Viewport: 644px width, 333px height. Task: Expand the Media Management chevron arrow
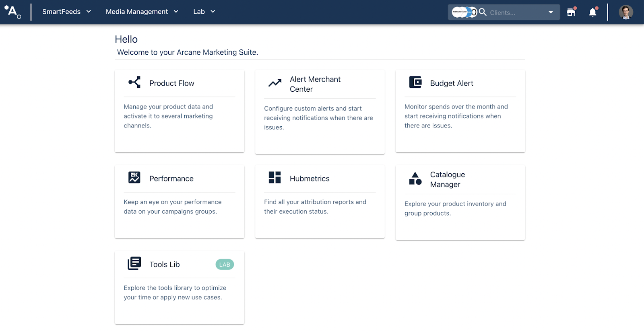[x=176, y=12]
